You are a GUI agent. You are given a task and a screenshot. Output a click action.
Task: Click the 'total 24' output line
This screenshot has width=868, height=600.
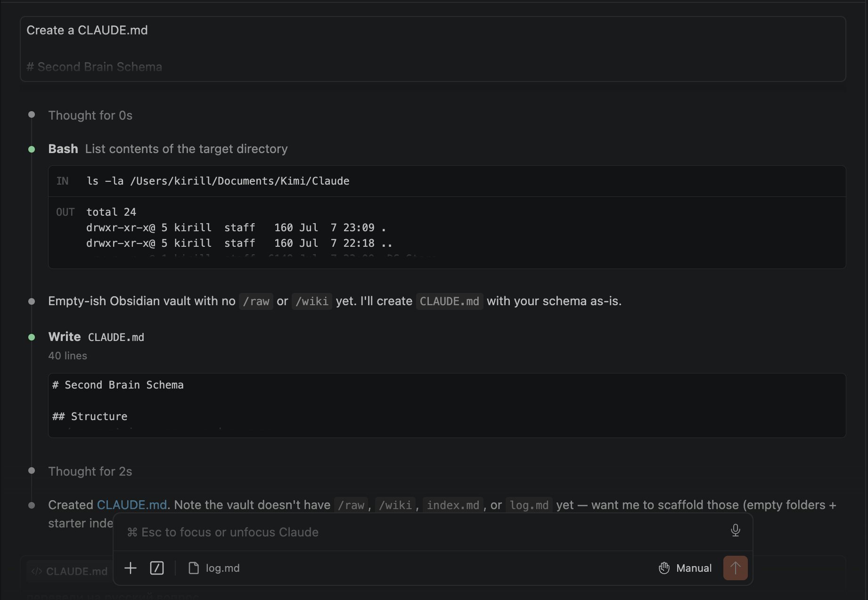click(x=111, y=212)
